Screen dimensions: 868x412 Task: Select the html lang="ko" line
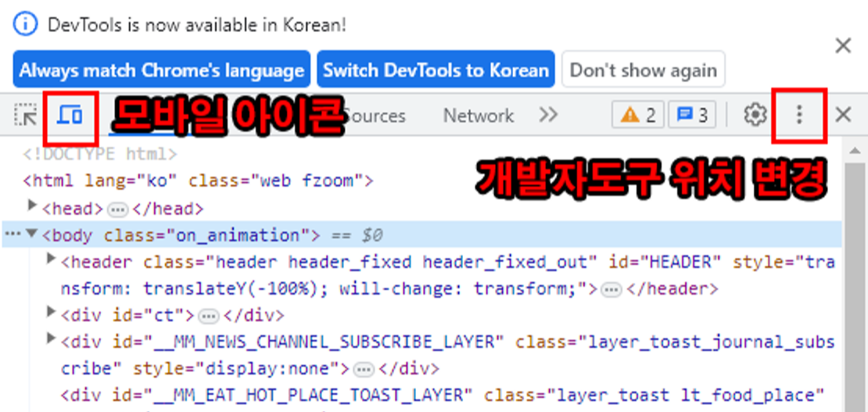198,181
